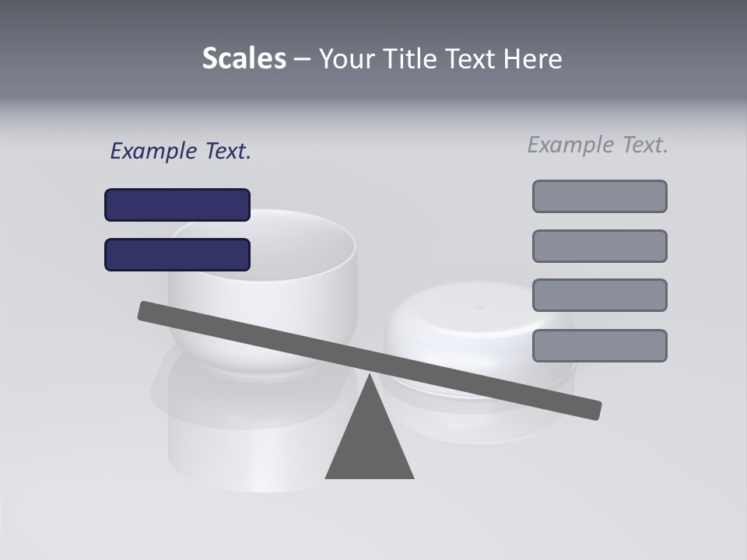This screenshot has width=747, height=560.
Task: Select the bottom grey bar on right
Action: coord(599,345)
